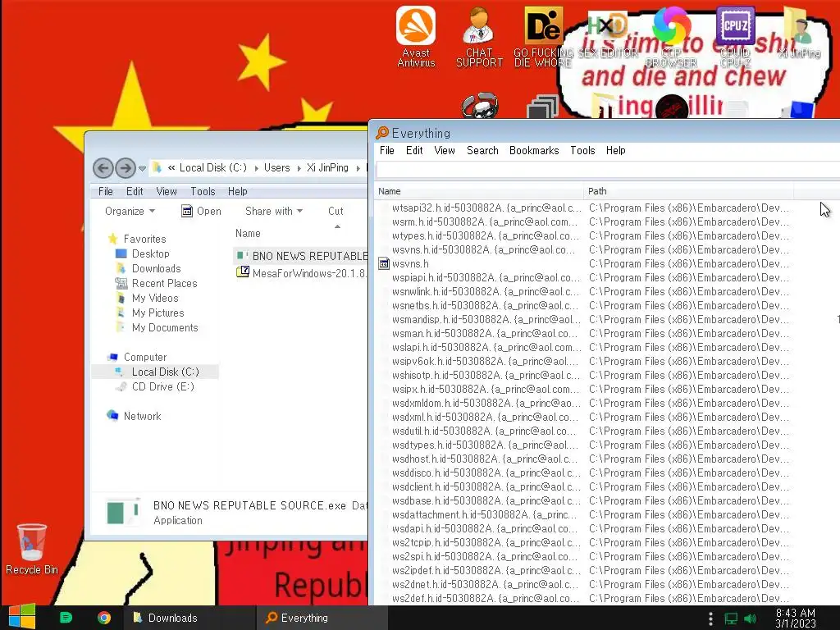The width and height of the screenshot is (840, 630).
Task: Click the wsvns.h file icon
Action: [384, 263]
